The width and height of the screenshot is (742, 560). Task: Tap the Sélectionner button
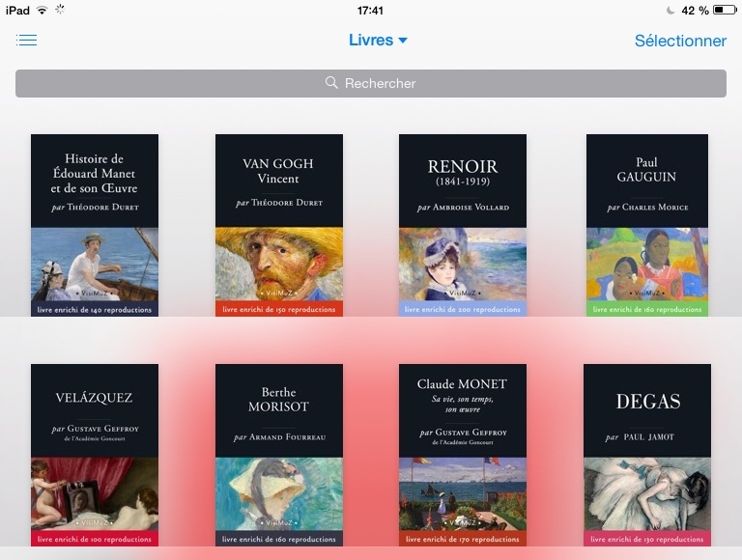pyautogui.click(x=680, y=41)
